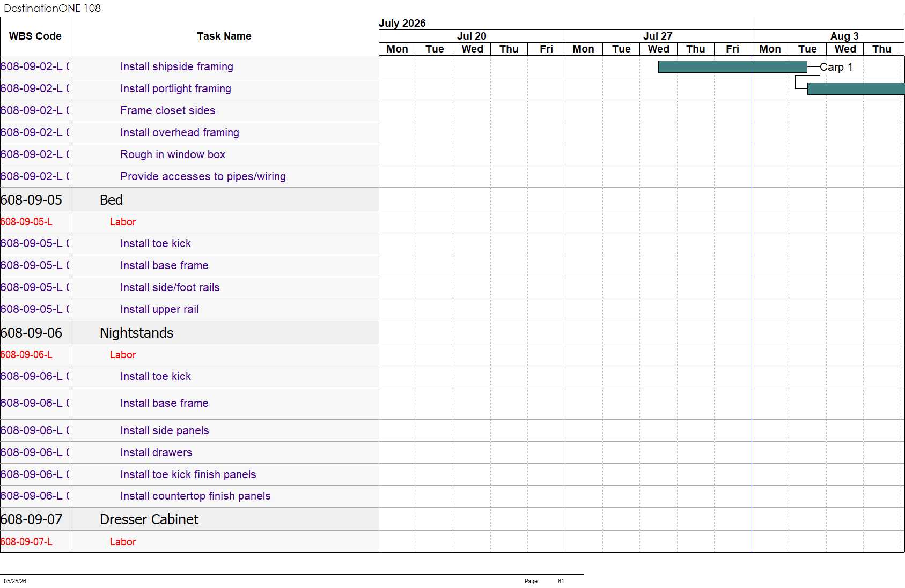Select the Install shipside framing task
905x588 pixels.
pyautogui.click(x=176, y=67)
